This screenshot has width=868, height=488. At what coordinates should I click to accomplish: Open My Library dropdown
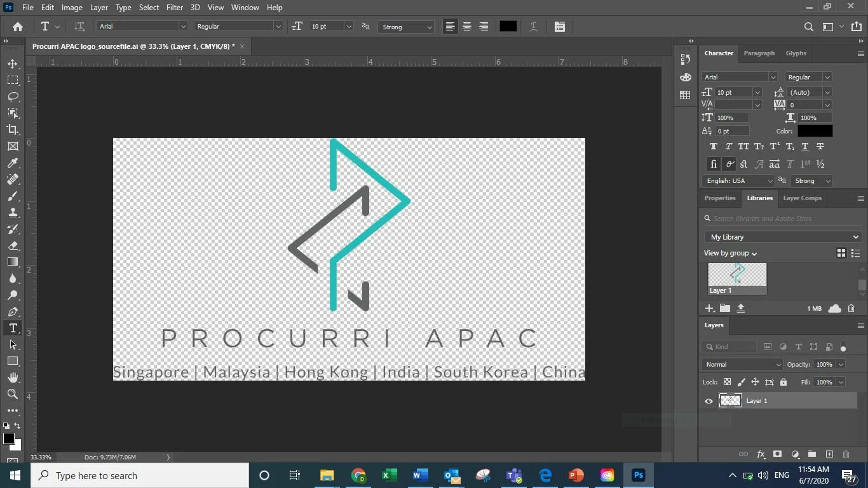pos(782,237)
